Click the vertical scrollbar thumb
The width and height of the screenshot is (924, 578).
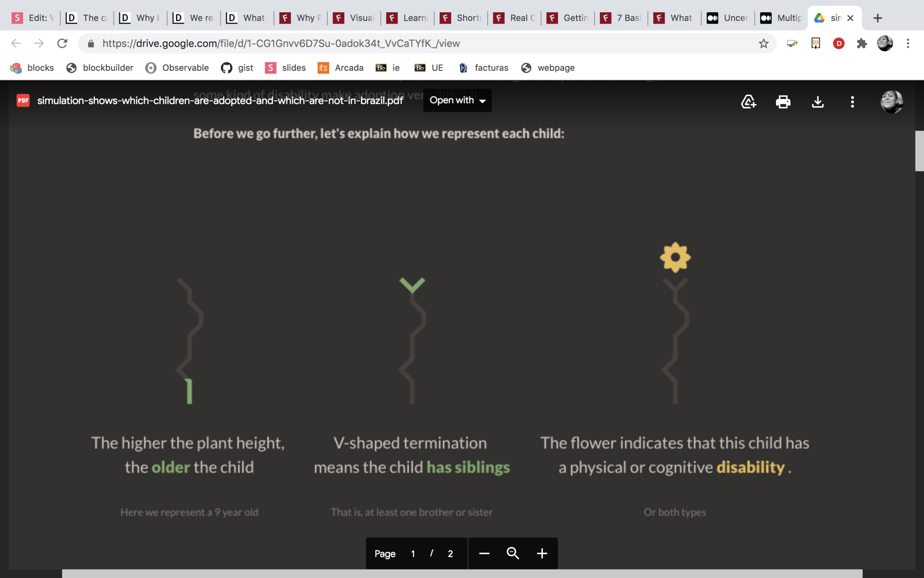(919, 151)
